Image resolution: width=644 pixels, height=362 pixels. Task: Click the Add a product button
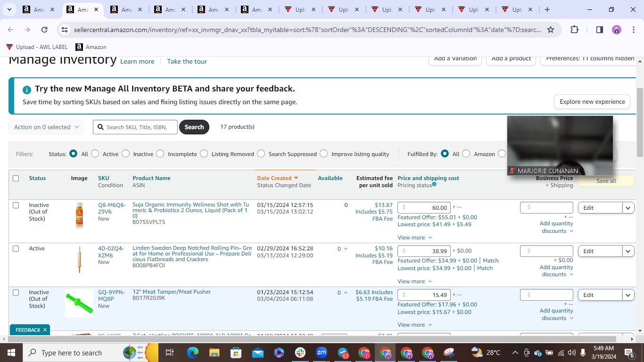click(511, 59)
